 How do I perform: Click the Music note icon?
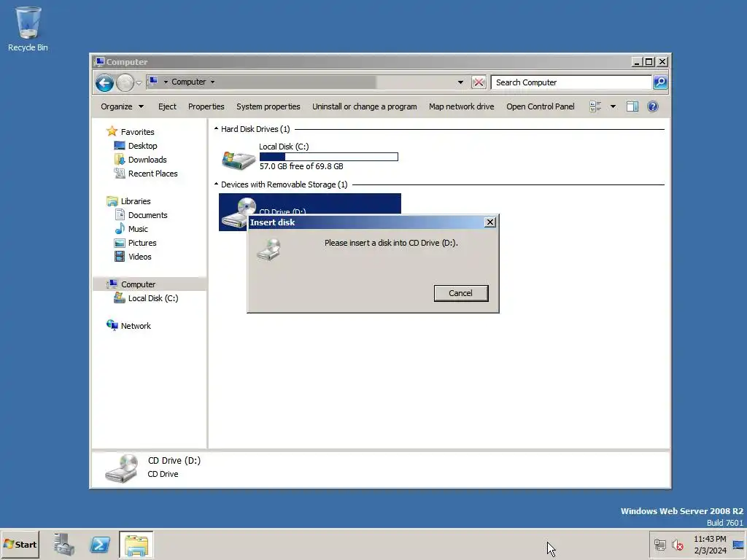tap(120, 228)
